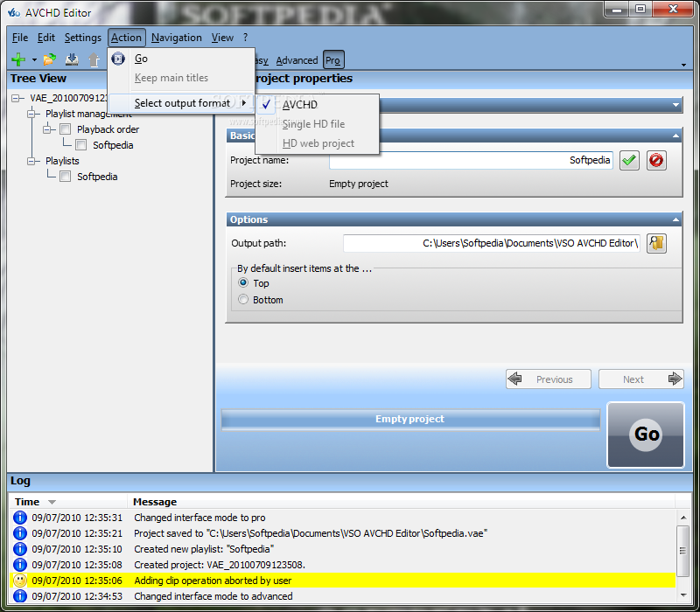The image size is (700, 612).
Task: Click the Message column header
Action: pos(155,502)
